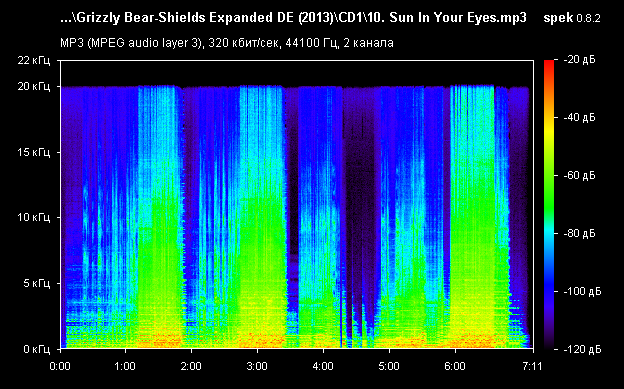Click the 10 кГц frequency axis label

click(34, 217)
